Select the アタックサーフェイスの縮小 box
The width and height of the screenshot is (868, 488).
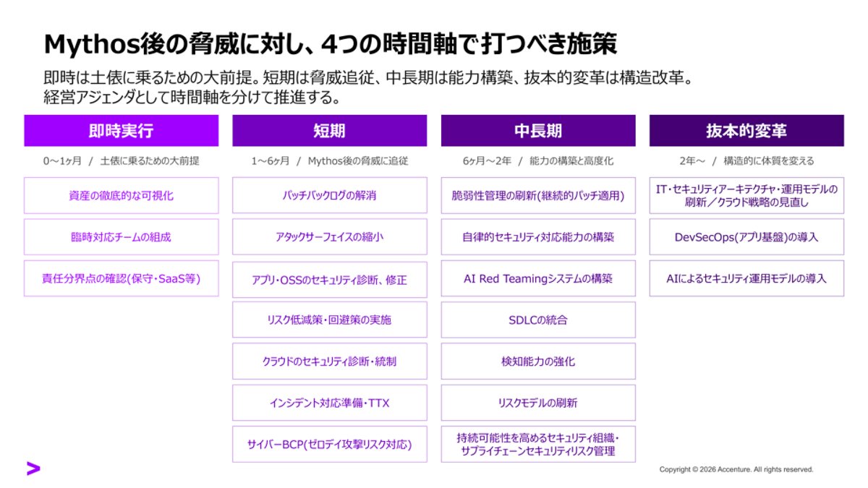(x=329, y=236)
